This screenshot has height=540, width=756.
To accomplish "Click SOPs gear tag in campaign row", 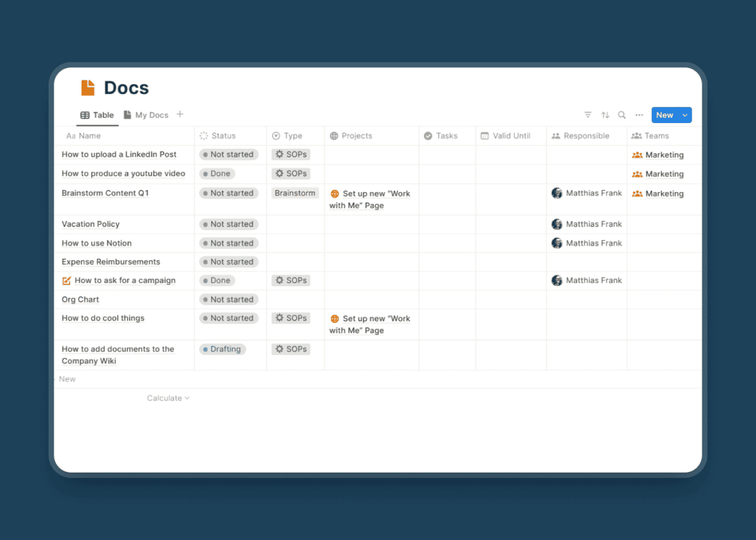I will pyautogui.click(x=291, y=280).
